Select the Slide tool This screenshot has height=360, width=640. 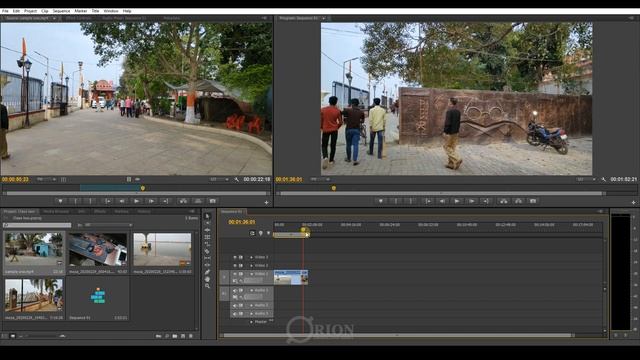tap(207, 265)
